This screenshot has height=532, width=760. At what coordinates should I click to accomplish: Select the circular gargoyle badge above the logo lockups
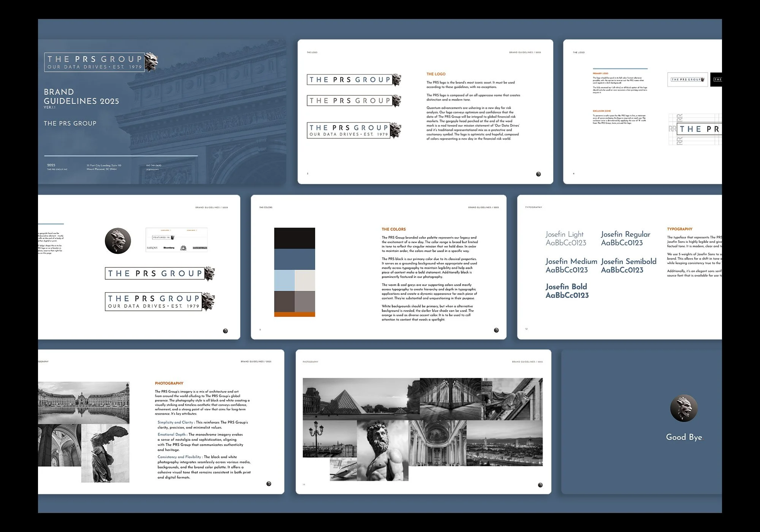(117, 240)
